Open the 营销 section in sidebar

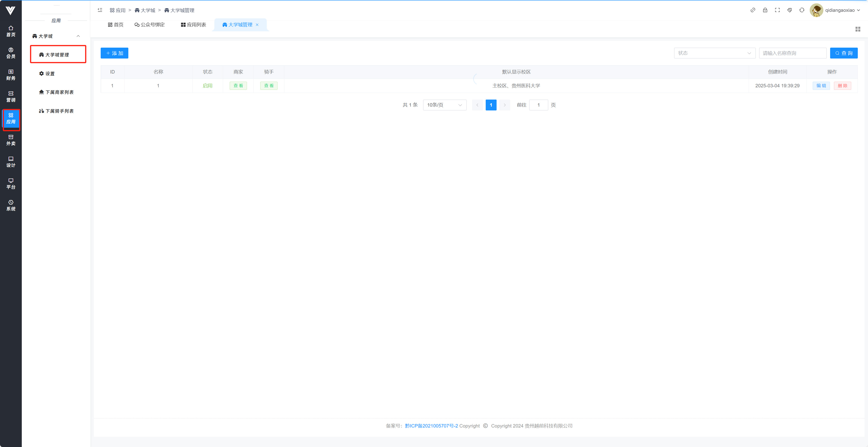click(11, 96)
